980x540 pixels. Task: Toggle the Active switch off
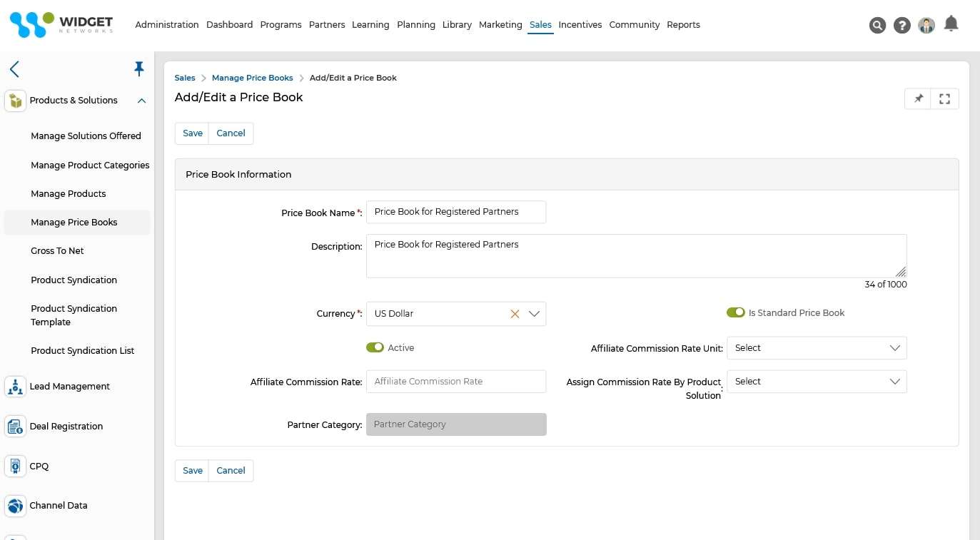click(x=375, y=347)
